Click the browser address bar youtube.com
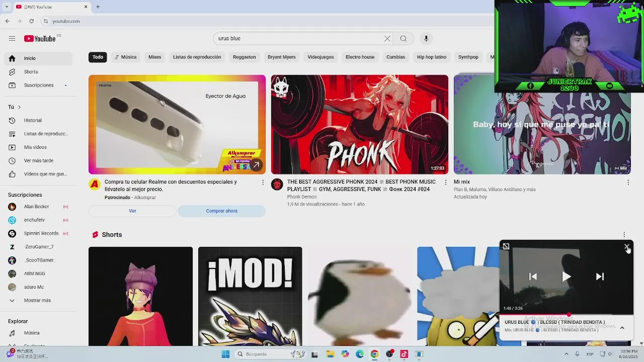Screen dimensions: 644x362 pos(66,21)
